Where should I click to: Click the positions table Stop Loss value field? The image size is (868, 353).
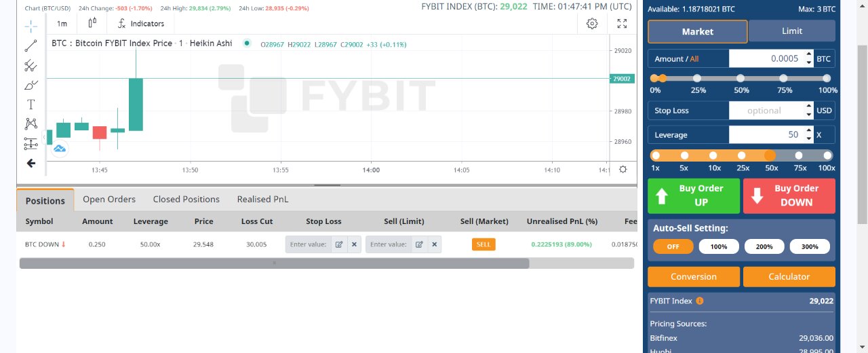click(x=309, y=244)
